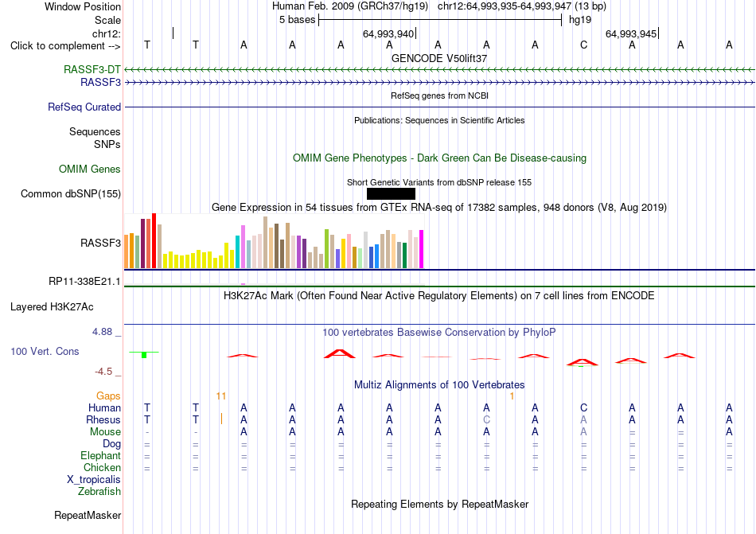Click the Sequences track label
The width and height of the screenshot is (756, 534).
pos(95,132)
